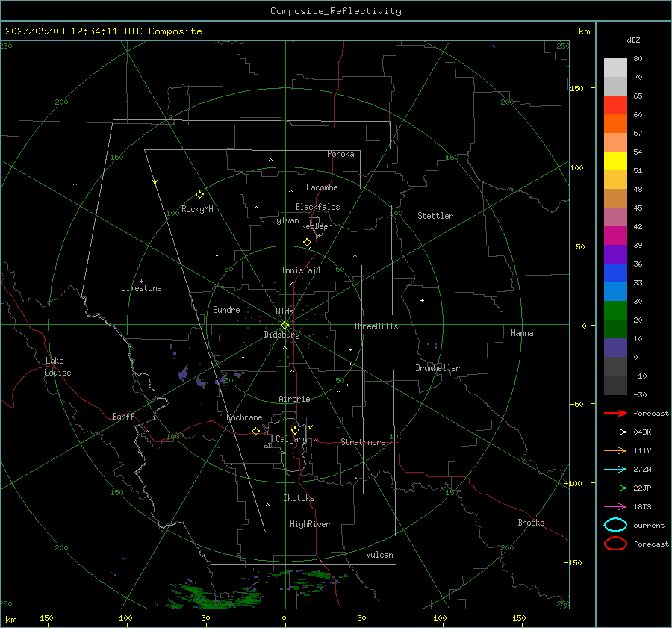The width and height of the screenshot is (672, 628).
Task: Click the Stettler town label
Action: point(435,216)
